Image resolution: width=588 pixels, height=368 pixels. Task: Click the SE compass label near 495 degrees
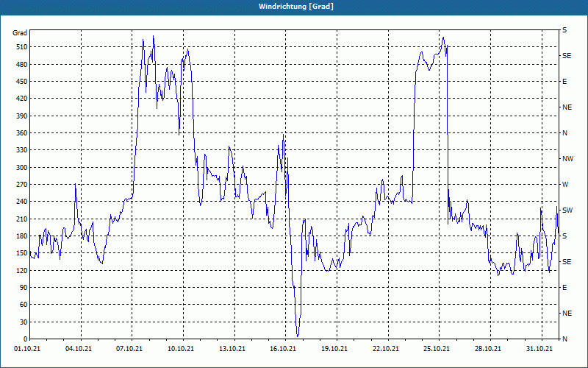[x=567, y=56]
